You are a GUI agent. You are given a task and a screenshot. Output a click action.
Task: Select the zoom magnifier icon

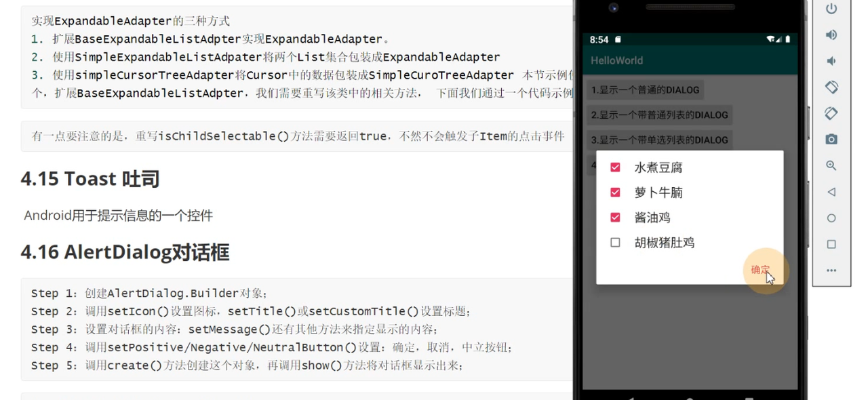pos(831,165)
